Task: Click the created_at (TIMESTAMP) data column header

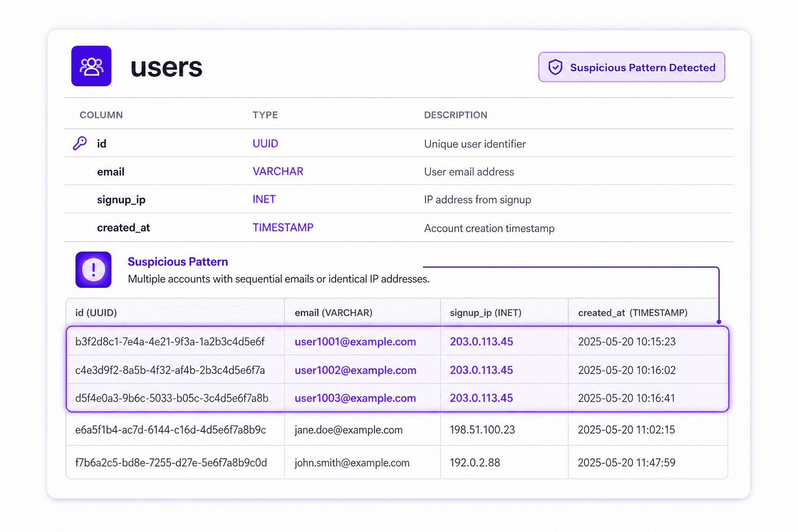Action: click(x=633, y=313)
